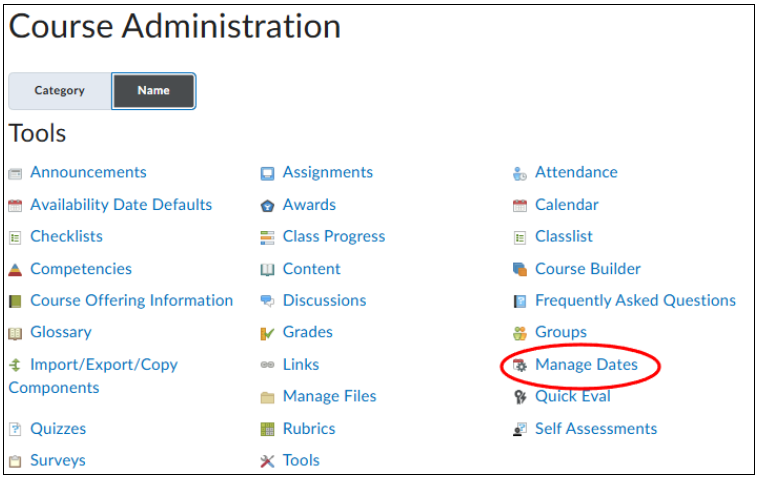This screenshot has width=757, height=477.
Task: Click the Quick Eval icon
Action: click(519, 397)
